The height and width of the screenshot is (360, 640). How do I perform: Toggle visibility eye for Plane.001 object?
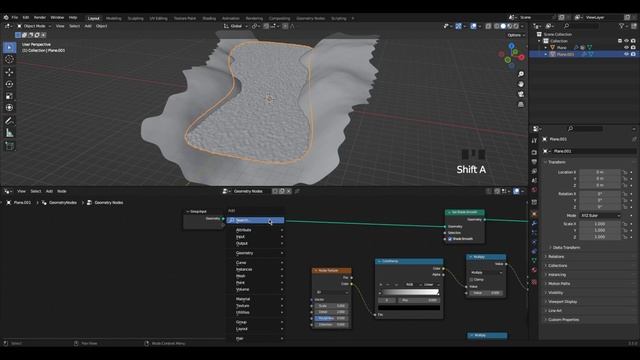click(626, 54)
